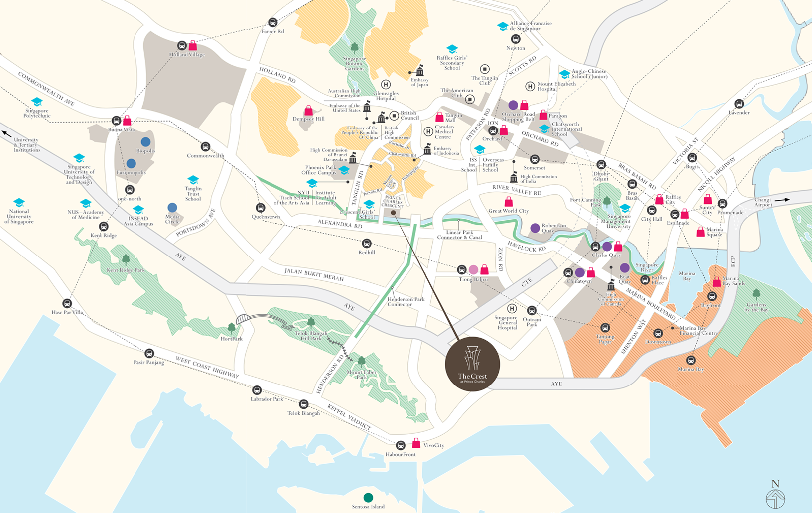Select the Buona Vista MRT train icon

[x=116, y=121]
